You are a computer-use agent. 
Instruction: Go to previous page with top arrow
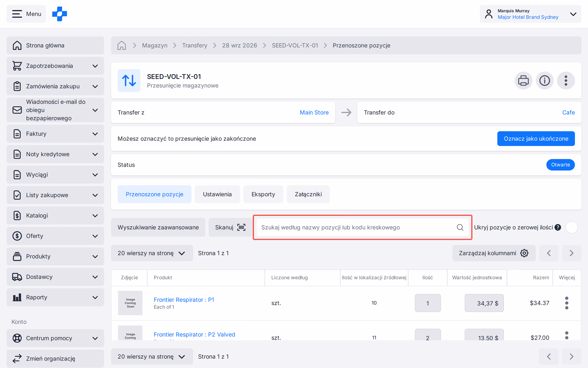(x=549, y=253)
